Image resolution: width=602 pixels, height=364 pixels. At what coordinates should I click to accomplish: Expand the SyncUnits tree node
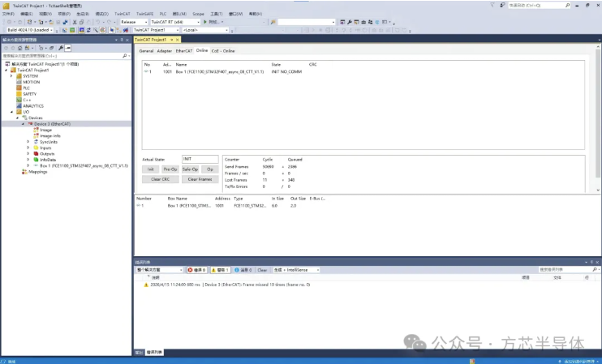pyautogui.click(x=28, y=142)
